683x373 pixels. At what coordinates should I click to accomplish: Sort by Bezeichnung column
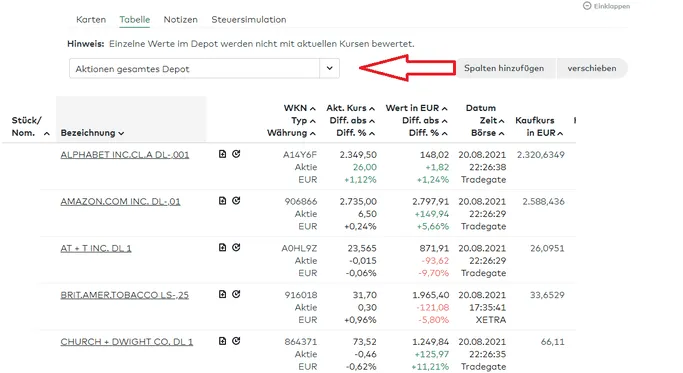pyautogui.click(x=92, y=133)
